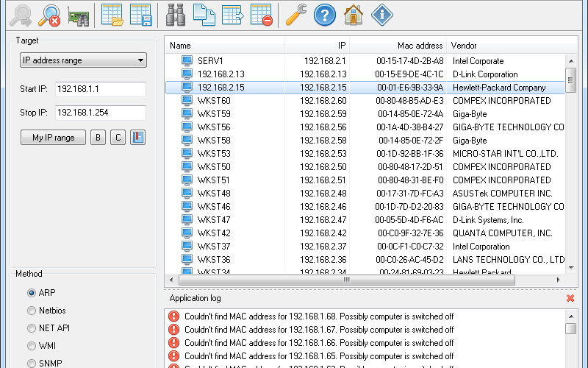Close the Application log panel
Viewport: 588px width, 368px height.
click(x=570, y=298)
